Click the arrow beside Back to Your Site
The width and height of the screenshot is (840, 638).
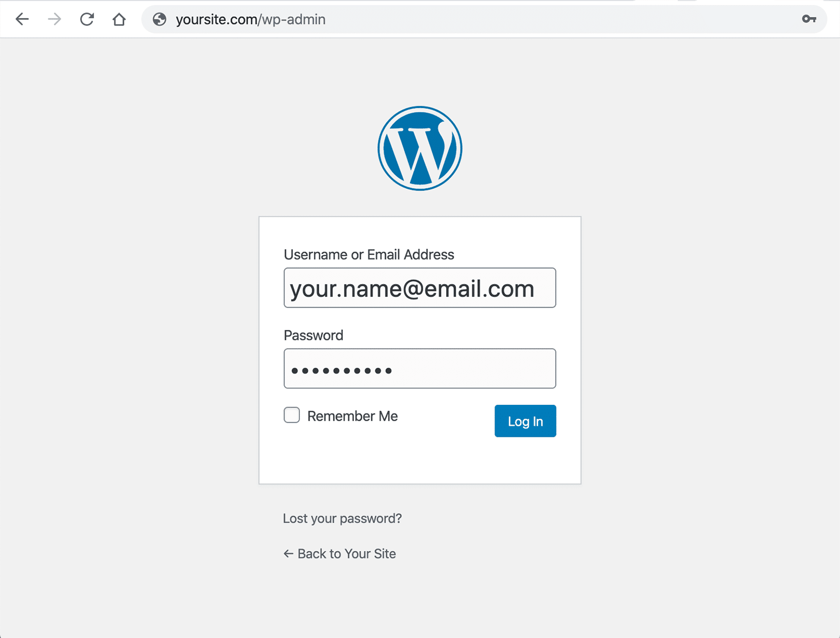click(x=288, y=553)
